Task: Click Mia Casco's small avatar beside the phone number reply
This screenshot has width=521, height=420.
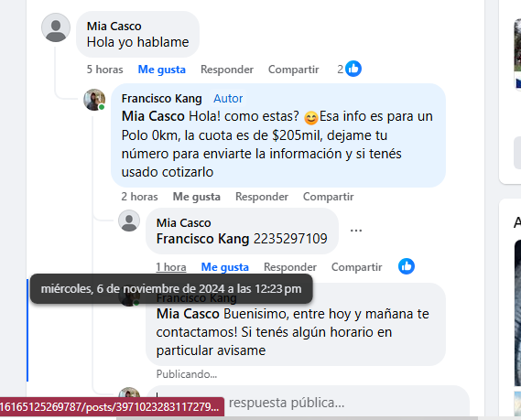Action: [129, 221]
